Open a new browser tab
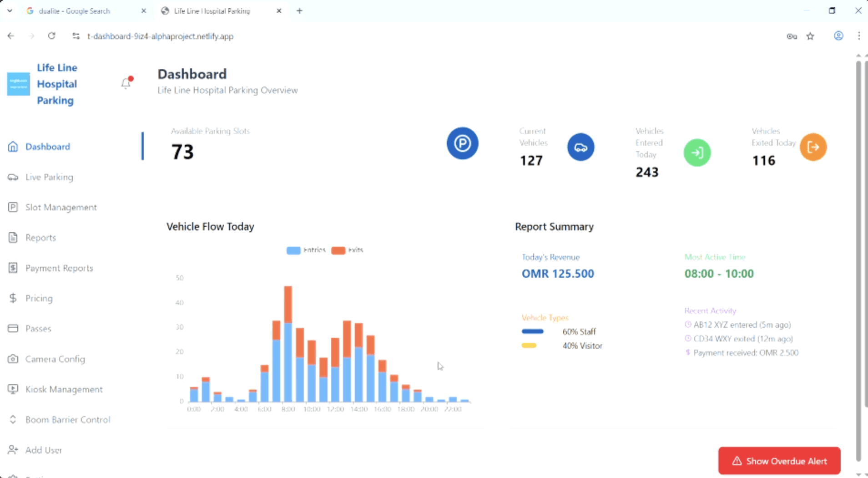868x478 pixels. click(299, 11)
